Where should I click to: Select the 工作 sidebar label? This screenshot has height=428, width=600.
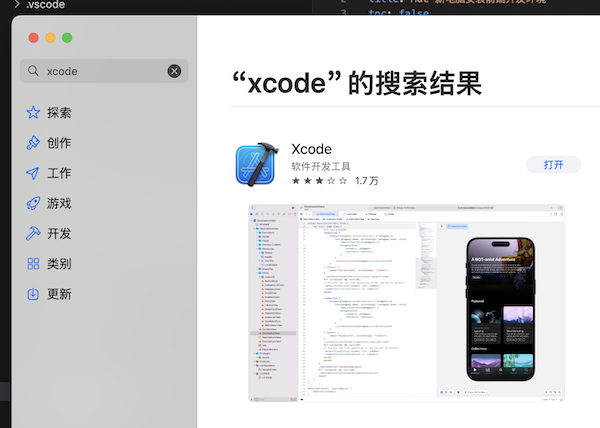pos(59,173)
